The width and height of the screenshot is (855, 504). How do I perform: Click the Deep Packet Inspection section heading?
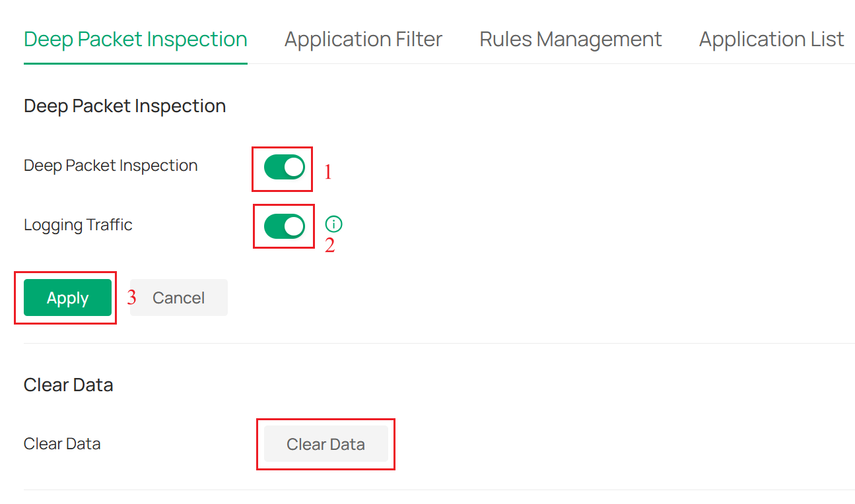[125, 106]
